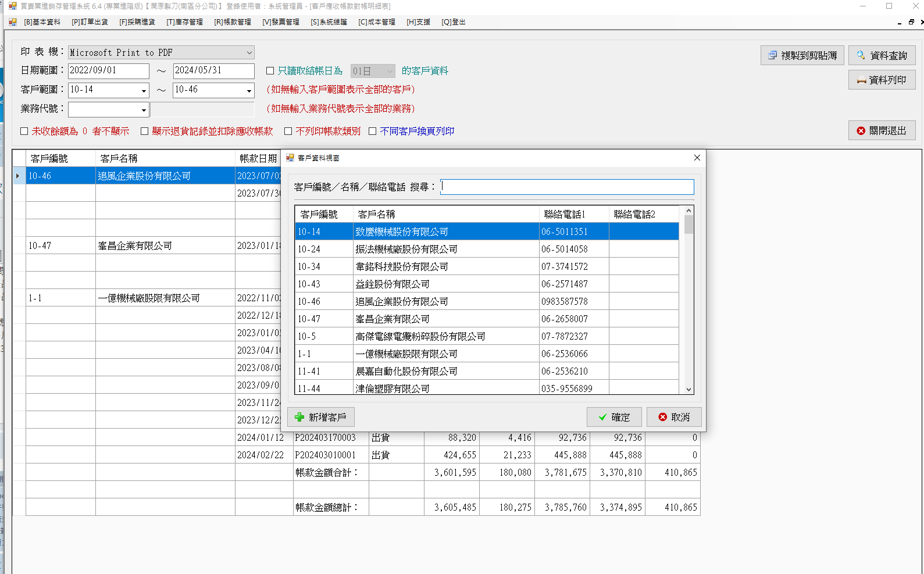Click the 複製到剪貼簿 button
The image size is (924, 574).
[x=802, y=55]
